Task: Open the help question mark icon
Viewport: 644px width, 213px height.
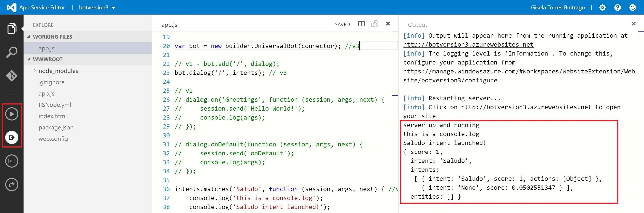Action: tap(617, 8)
